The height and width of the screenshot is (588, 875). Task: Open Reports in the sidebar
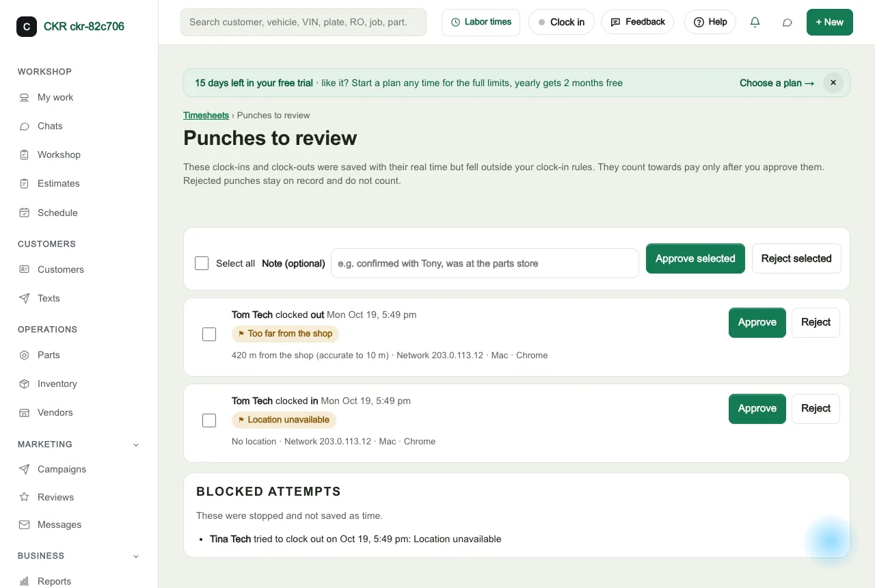(54, 581)
